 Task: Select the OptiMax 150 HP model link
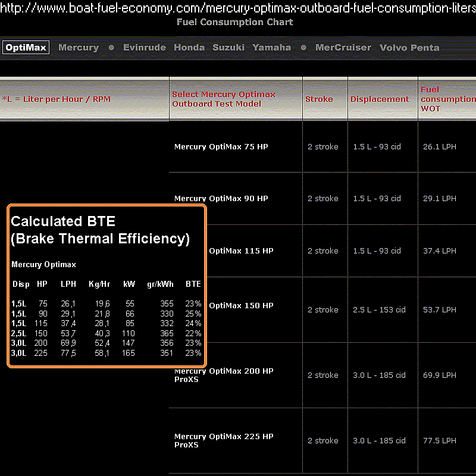(241, 305)
